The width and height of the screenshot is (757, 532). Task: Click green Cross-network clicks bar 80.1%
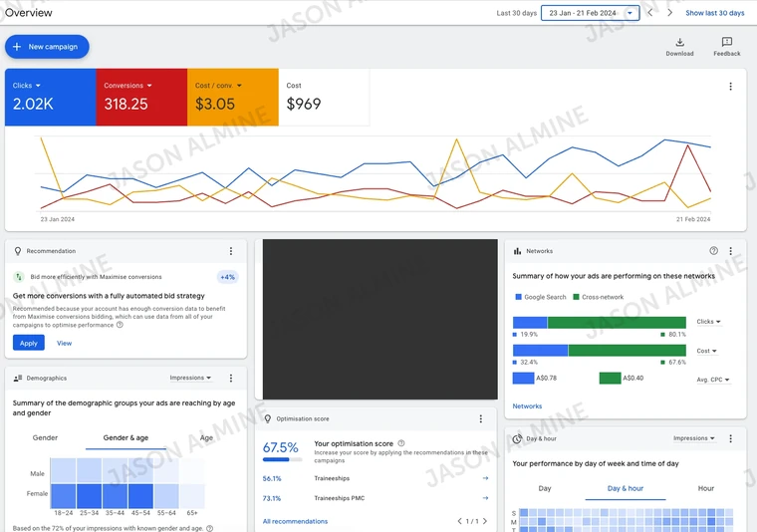pos(617,323)
